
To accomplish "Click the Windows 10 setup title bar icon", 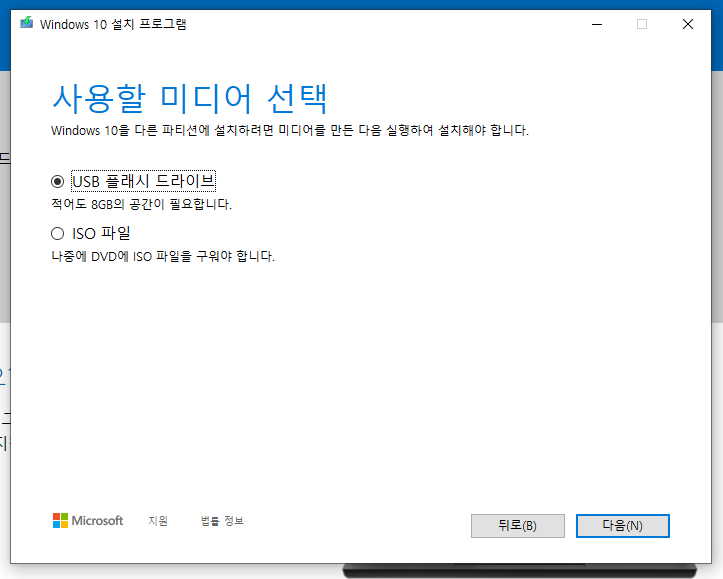I will (27, 23).
